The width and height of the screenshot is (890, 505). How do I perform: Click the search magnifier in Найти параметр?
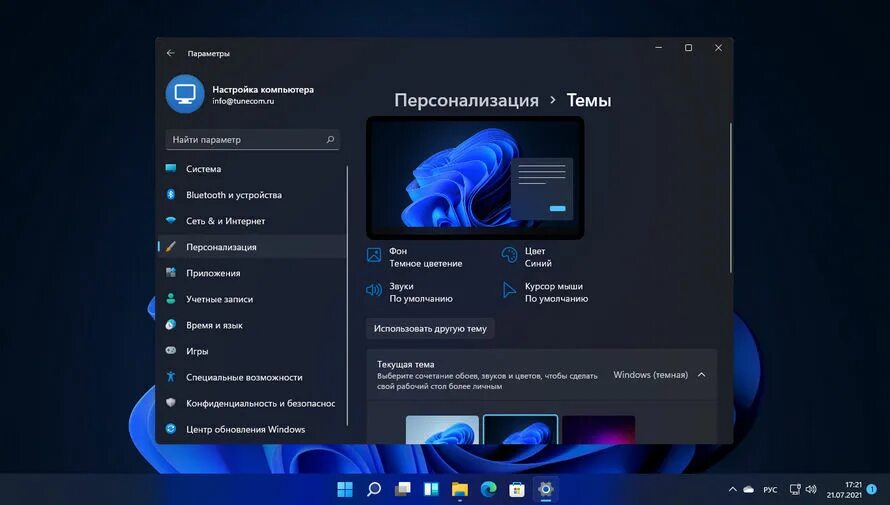[x=330, y=139]
